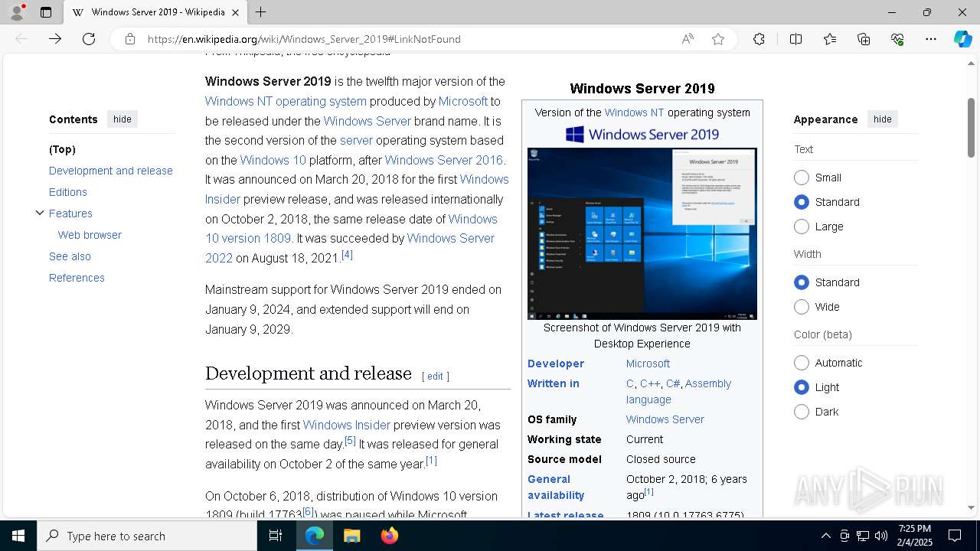View site information lock icon

click(130, 39)
